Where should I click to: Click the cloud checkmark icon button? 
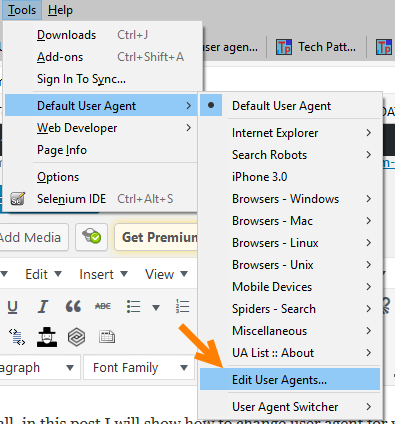(x=92, y=237)
